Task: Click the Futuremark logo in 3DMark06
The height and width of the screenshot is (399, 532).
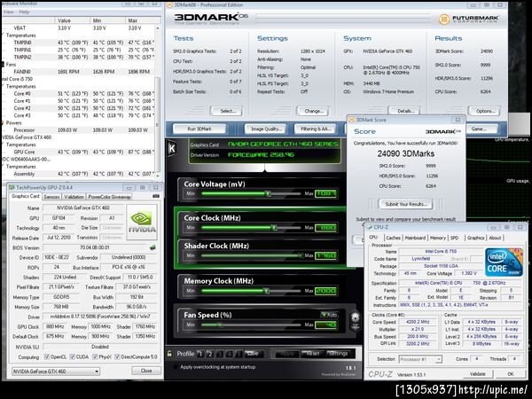Action: 468,19
